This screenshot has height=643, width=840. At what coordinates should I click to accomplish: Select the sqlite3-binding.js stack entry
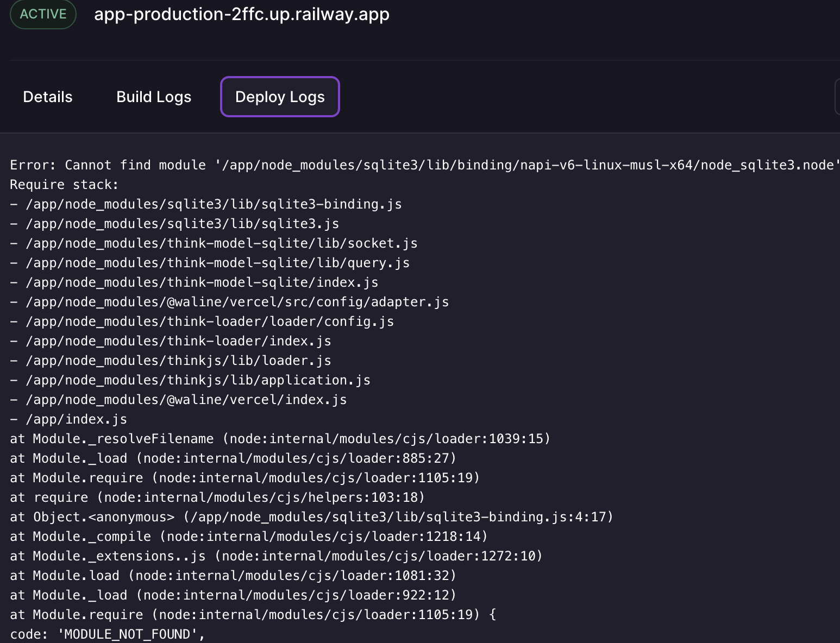pyautogui.click(x=206, y=204)
